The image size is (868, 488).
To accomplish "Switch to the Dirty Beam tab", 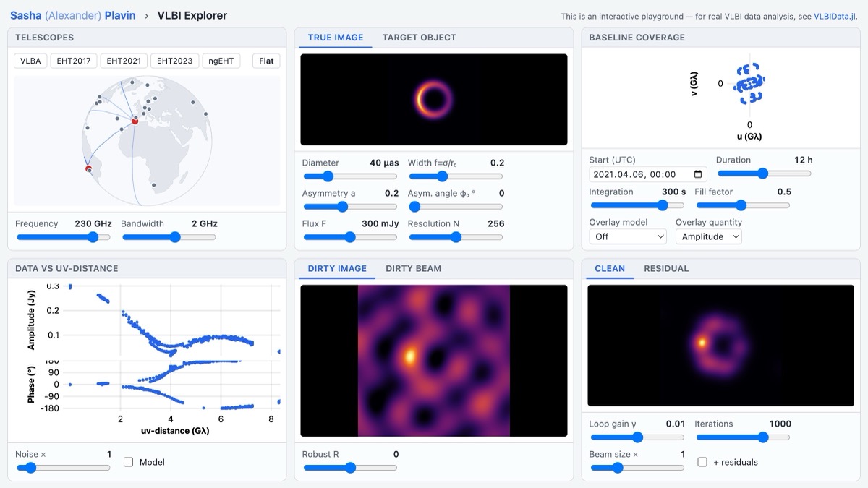I will (413, 268).
